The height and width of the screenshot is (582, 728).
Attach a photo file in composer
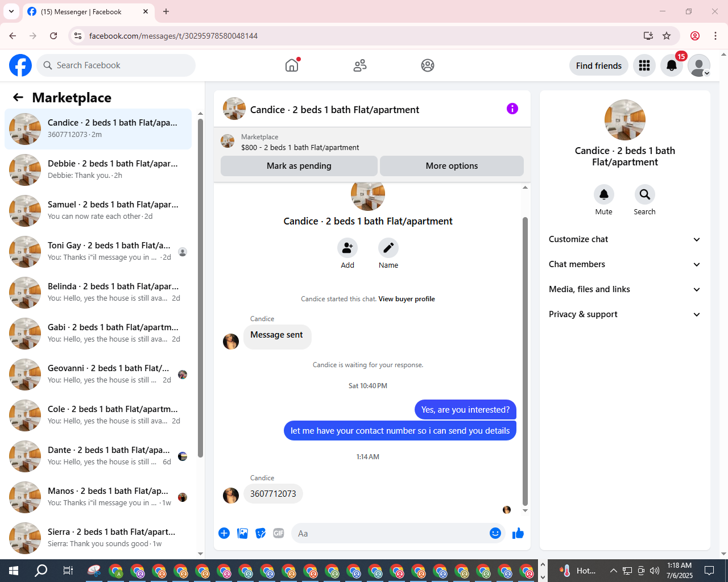[x=242, y=533]
